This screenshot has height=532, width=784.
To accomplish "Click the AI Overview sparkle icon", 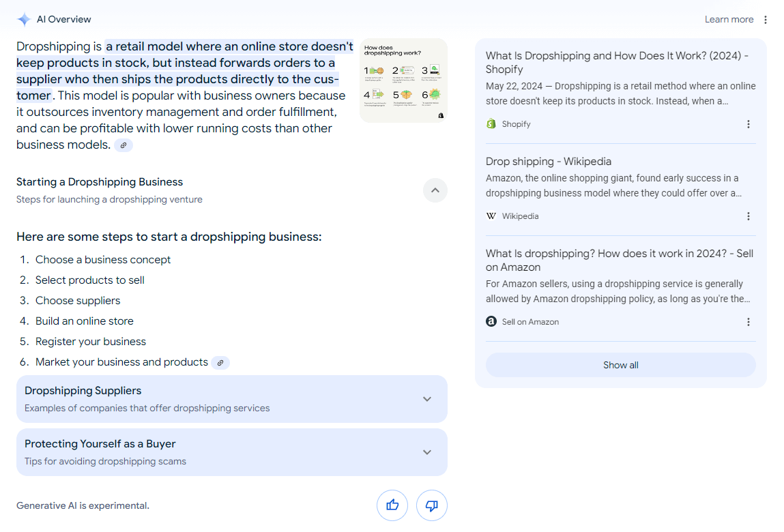I will (x=23, y=20).
